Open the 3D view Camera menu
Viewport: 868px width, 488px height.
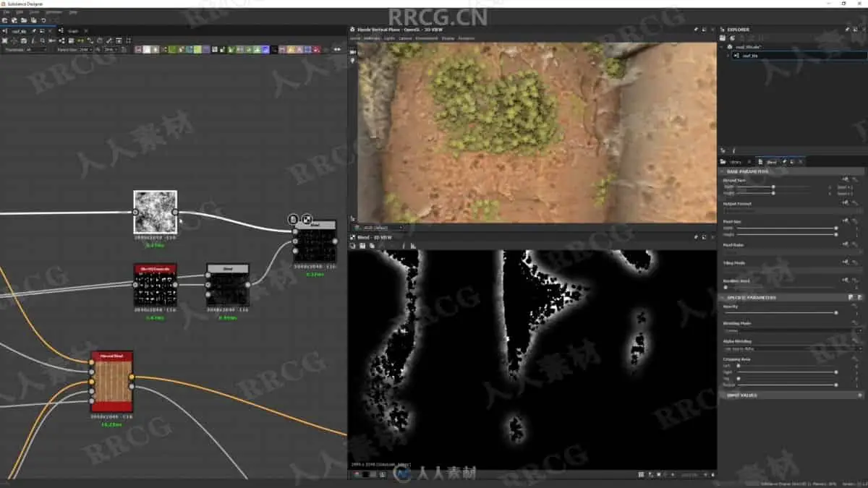[405, 38]
